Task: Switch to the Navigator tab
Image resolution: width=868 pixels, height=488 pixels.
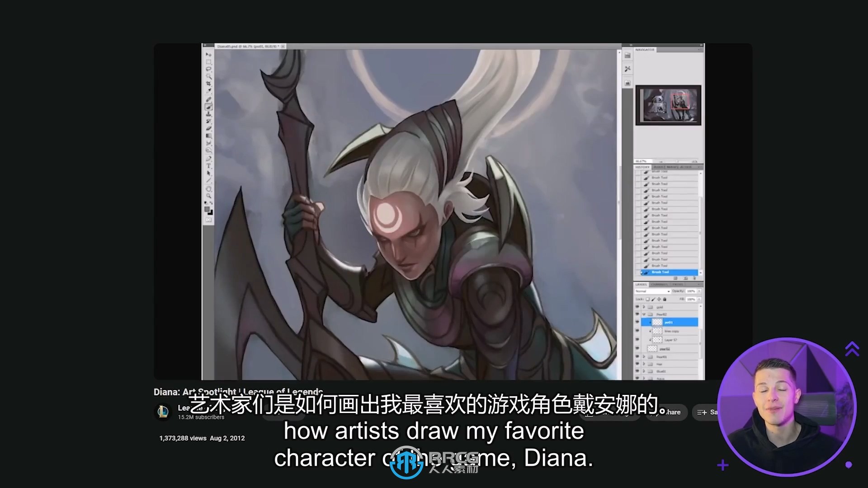Action: pos(645,50)
